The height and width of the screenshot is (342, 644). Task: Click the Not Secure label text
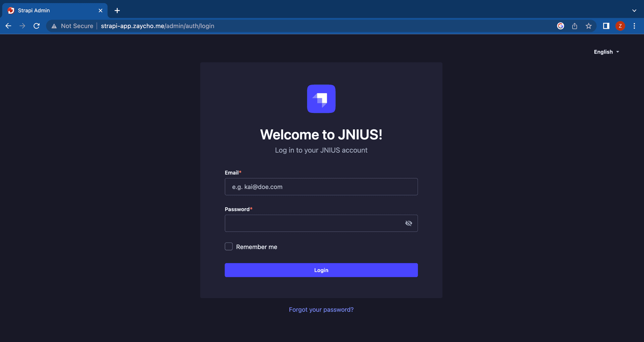click(77, 26)
